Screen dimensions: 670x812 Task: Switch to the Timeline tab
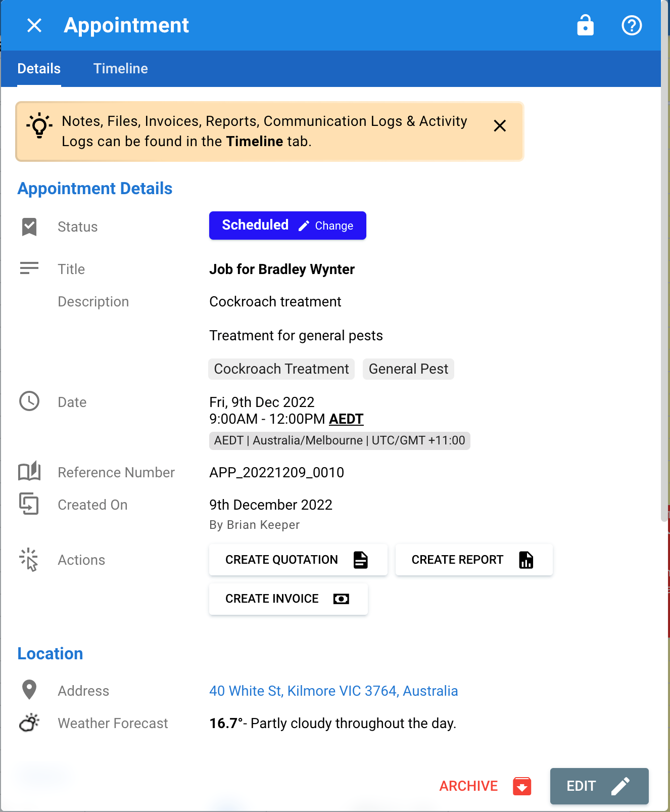click(x=121, y=69)
